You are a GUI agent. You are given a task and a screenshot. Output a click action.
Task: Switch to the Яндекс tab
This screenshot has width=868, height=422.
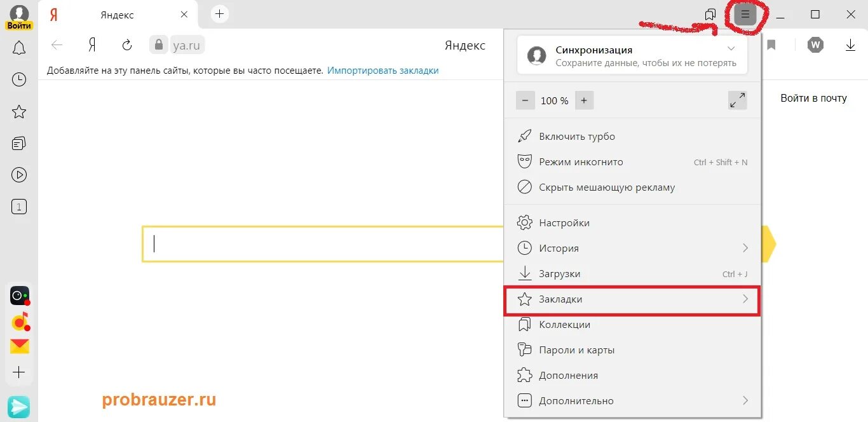pos(118,14)
